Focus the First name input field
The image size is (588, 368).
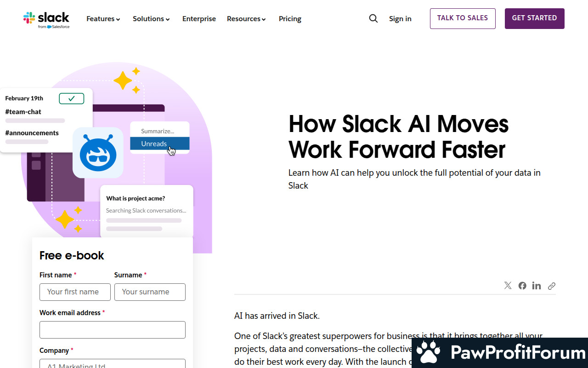[x=75, y=292]
